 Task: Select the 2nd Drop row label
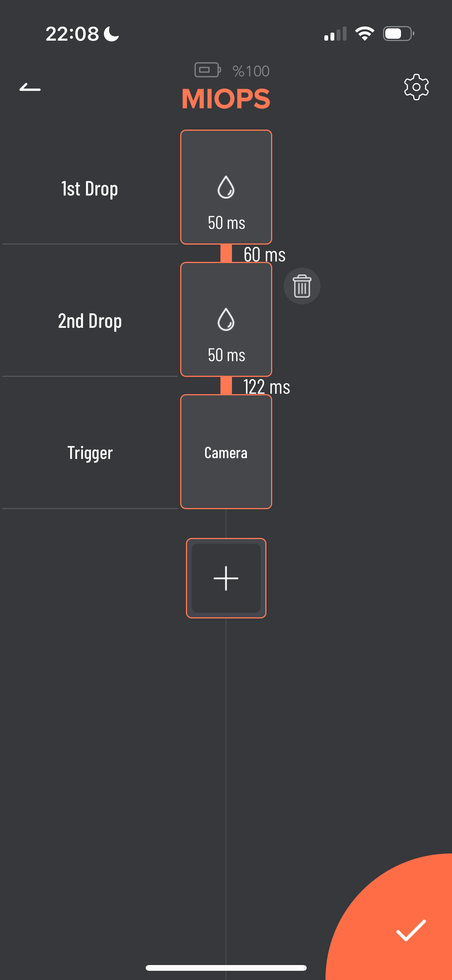click(90, 321)
